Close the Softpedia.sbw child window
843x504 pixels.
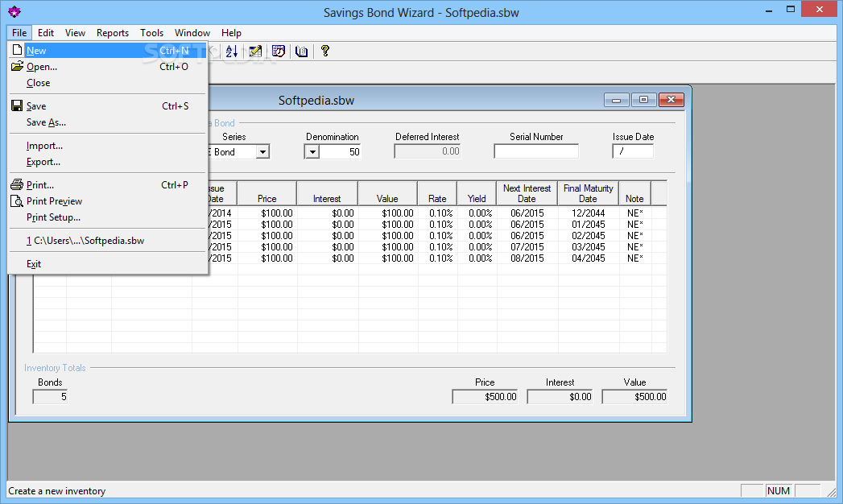[671, 100]
